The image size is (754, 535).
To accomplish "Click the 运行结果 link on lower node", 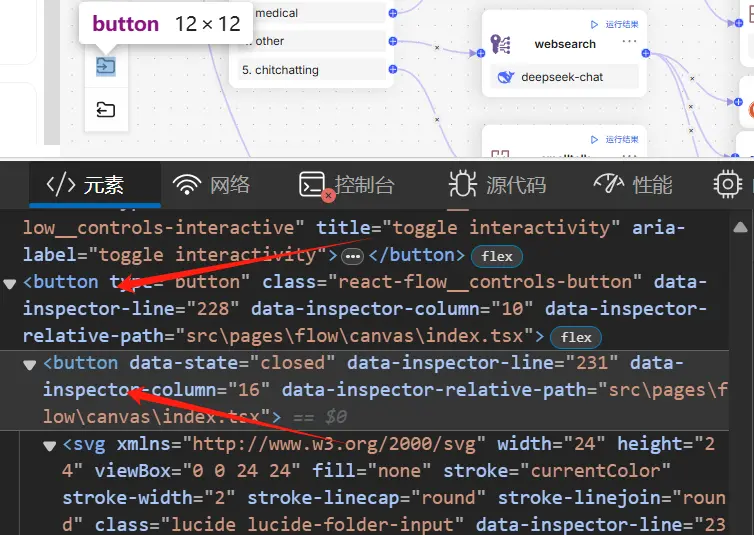I will coord(622,139).
